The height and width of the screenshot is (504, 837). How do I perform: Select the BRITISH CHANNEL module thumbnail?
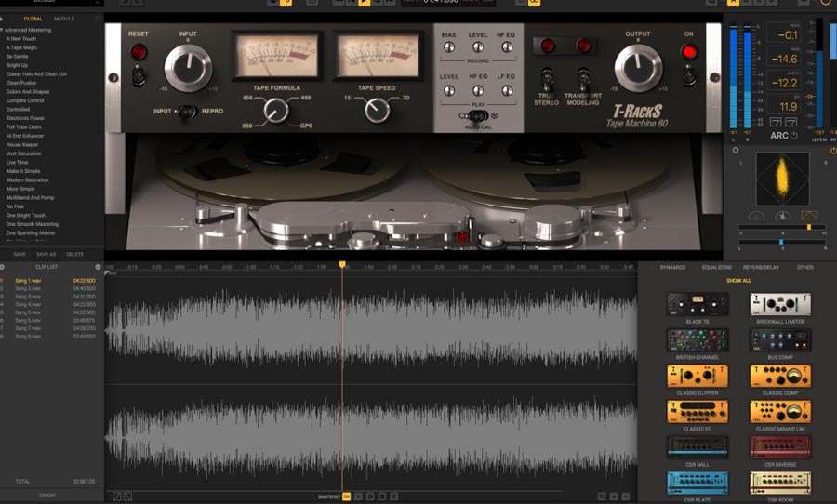(697, 340)
